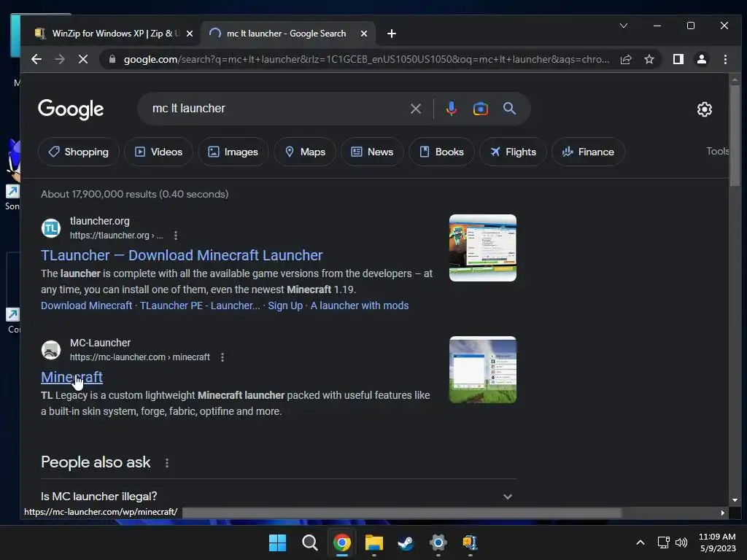Open tab search dropdown arrow

(x=623, y=26)
